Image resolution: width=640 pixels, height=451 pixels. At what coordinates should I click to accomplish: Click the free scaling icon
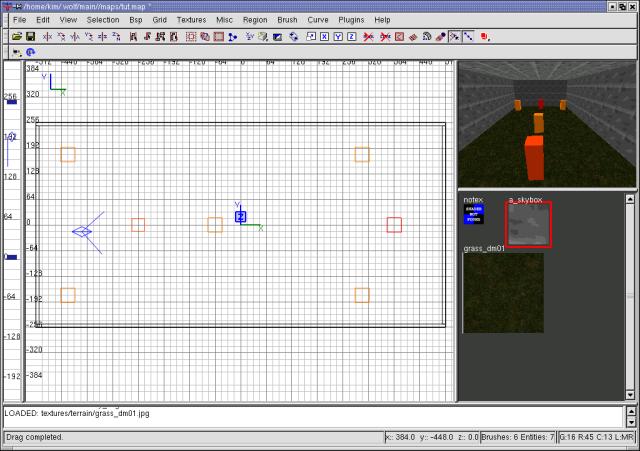311,37
